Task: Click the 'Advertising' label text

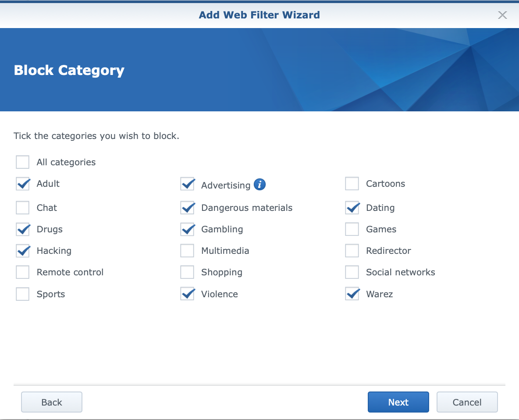Action: [226, 185]
